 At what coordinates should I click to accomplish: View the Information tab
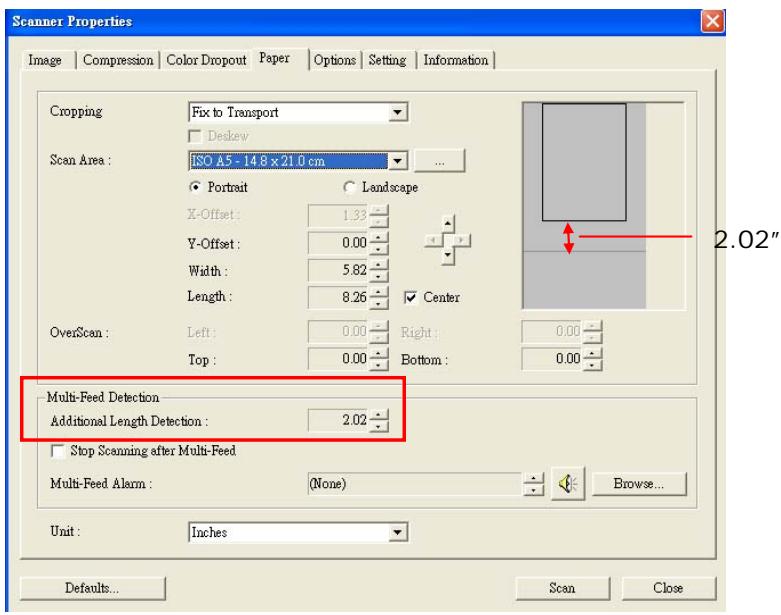click(x=456, y=60)
